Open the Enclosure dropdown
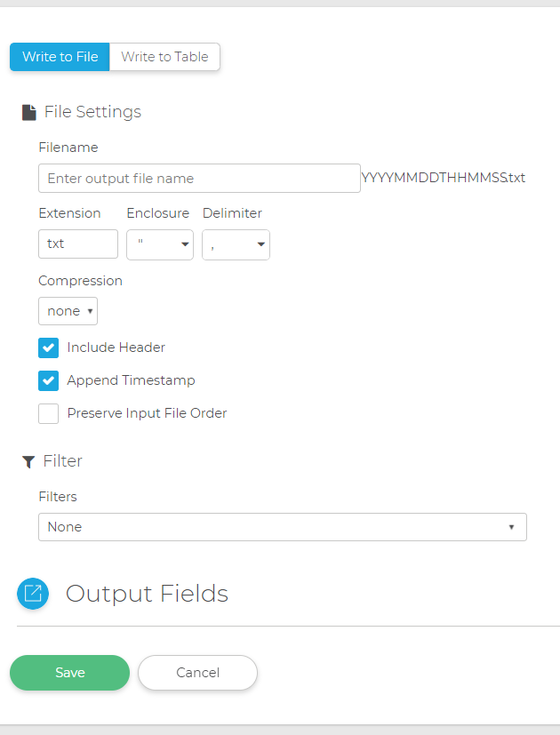This screenshot has height=735, width=560. [x=160, y=244]
